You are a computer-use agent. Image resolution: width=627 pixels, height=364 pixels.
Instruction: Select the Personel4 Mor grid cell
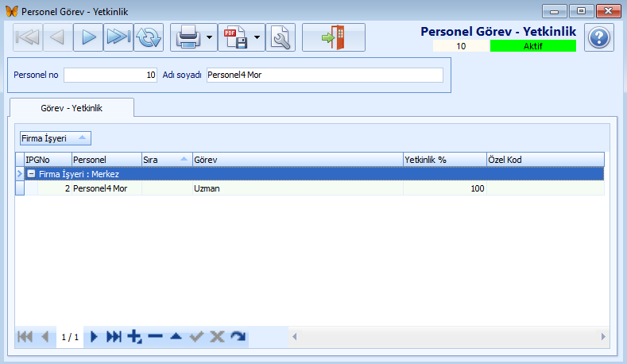click(x=106, y=188)
